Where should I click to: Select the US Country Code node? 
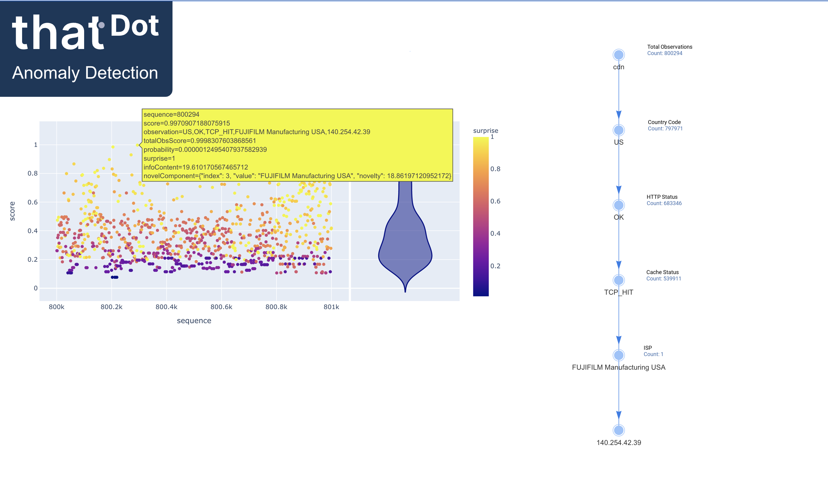[x=618, y=130]
